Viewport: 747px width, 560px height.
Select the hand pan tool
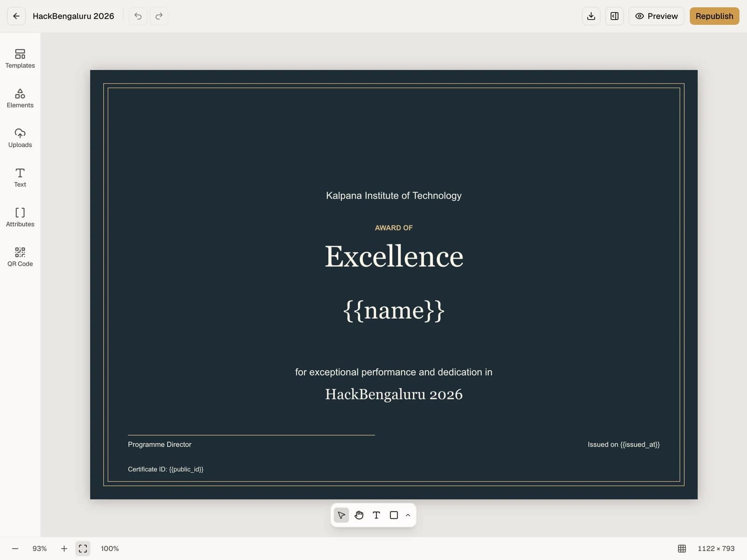[359, 515]
